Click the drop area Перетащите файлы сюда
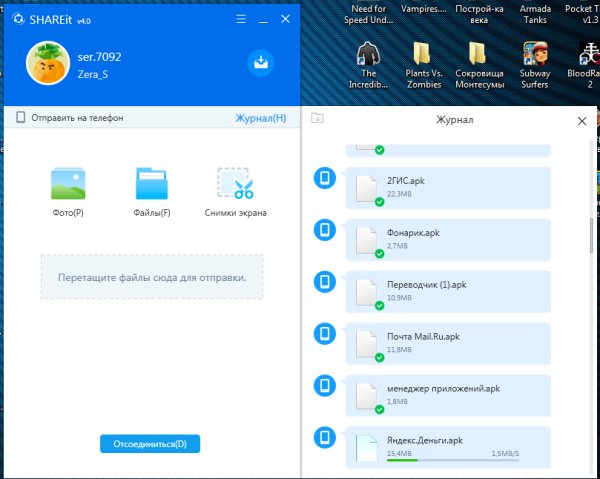 click(x=152, y=277)
